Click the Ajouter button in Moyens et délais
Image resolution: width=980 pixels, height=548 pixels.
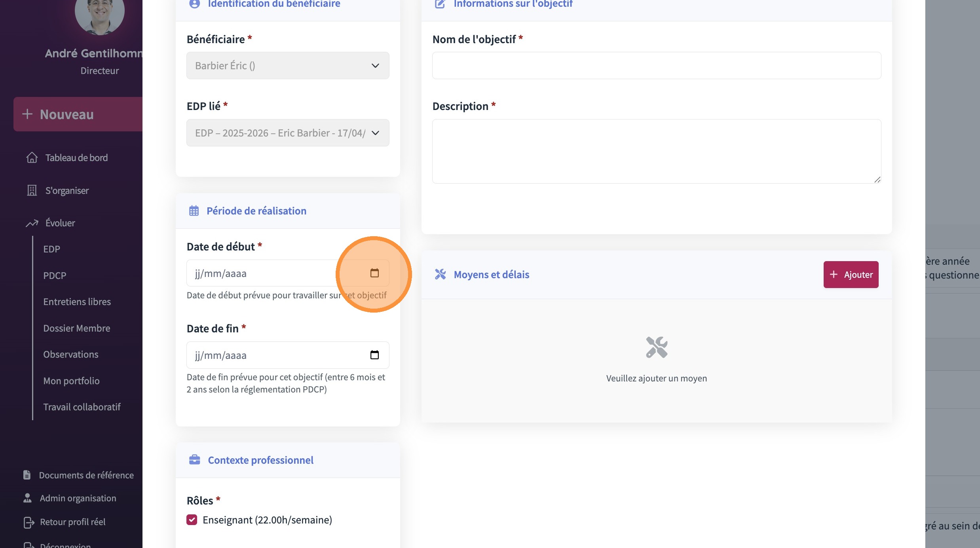(851, 275)
